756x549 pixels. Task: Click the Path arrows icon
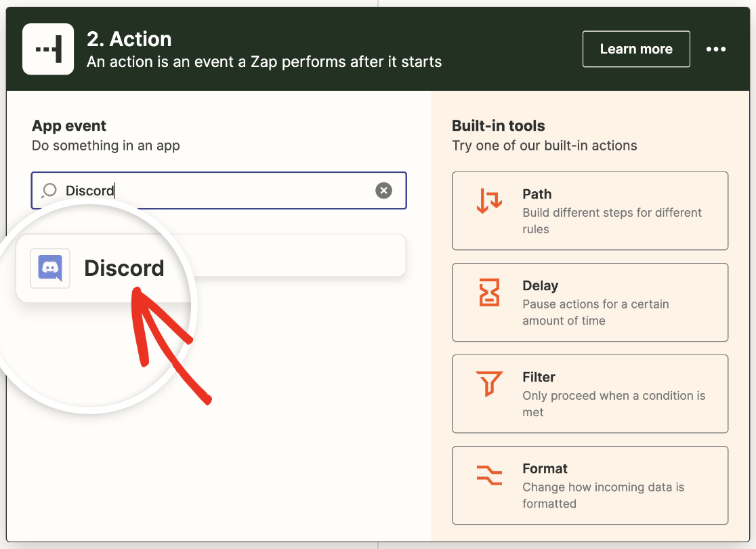[x=489, y=200]
